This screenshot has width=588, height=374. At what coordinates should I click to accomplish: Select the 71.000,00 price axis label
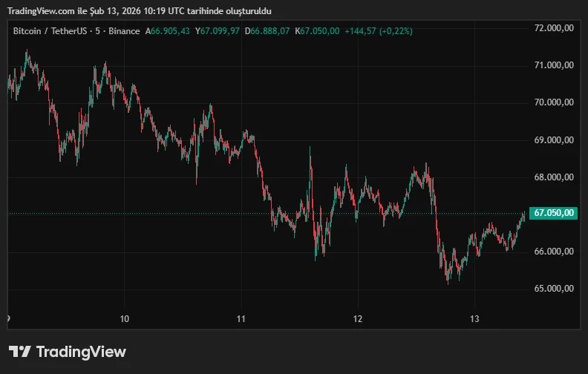click(555, 65)
